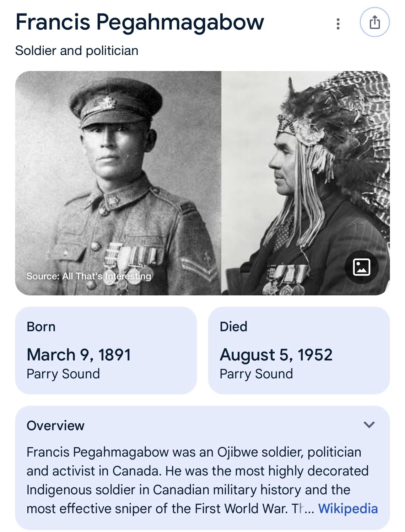The height and width of the screenshot is (532, 405).
Task: Tap the soldier in uniform photo
Action: pos(118,176)
